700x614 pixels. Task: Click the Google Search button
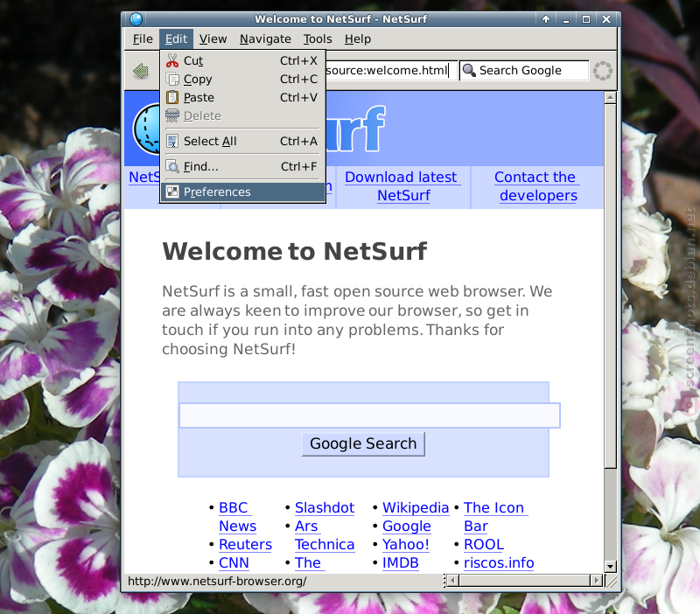coord(363,443)
